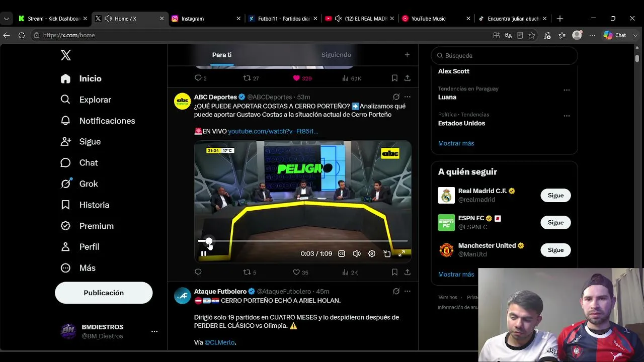This screenshot has height=362, width=644.
Task: Click the Grok icon on the ABC Deportes post
Action: pos(396,97)
